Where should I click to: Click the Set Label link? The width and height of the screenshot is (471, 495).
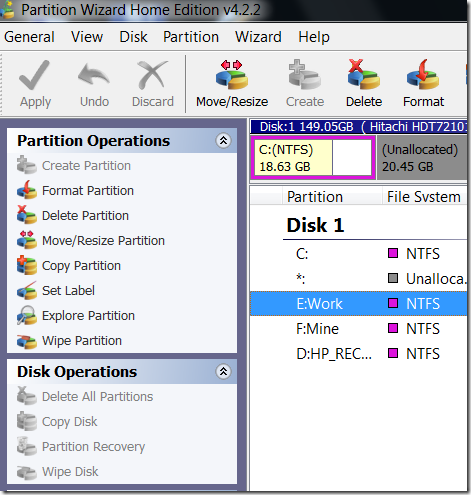click(68, 291)
